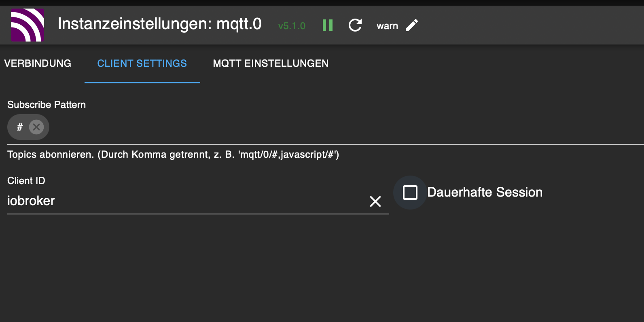Select the CLIENT SETTINGS tab
Screen dimensions: 644x322
tap(142, 64)
